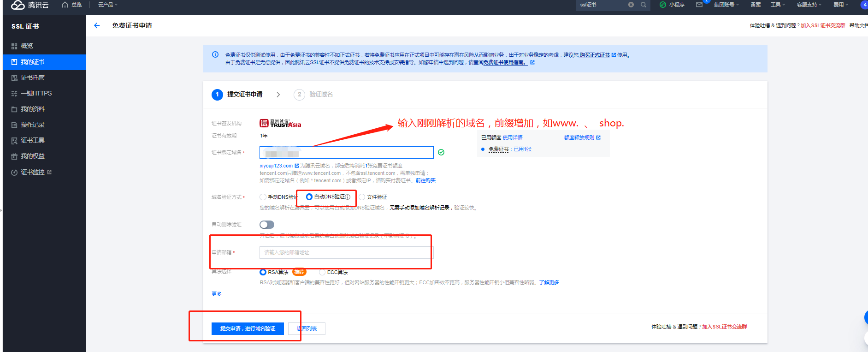Click the 提交申请，进行域名验证 button

[x=248, y=328]
